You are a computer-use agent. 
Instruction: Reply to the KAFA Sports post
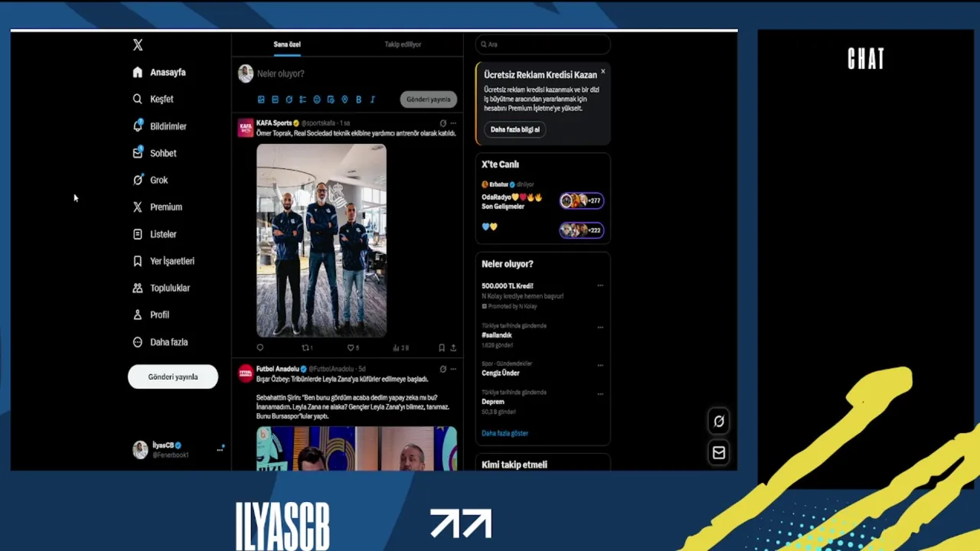click(x=260, y=347)
